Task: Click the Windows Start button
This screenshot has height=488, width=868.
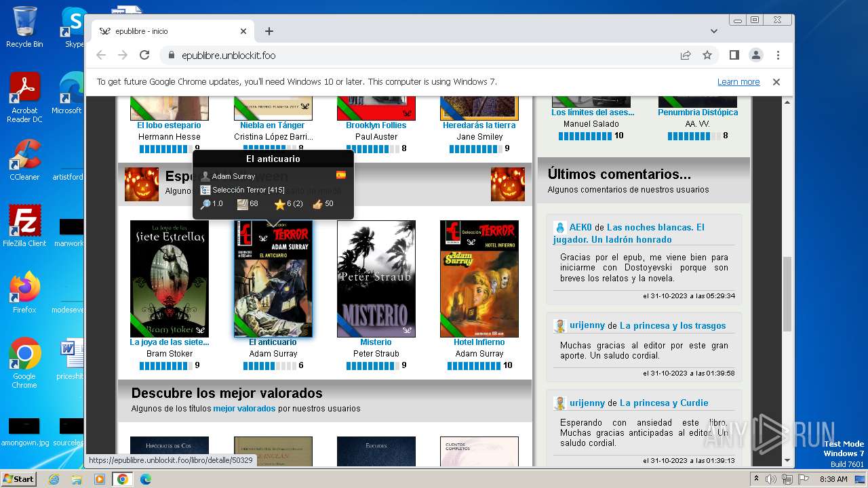Action: point(19,479)
